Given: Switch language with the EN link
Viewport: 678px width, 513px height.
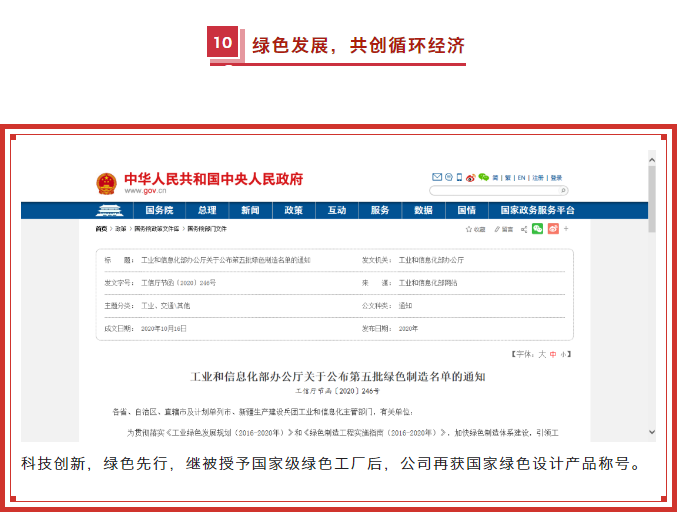Looking at the screenshot, I should 521,178.
